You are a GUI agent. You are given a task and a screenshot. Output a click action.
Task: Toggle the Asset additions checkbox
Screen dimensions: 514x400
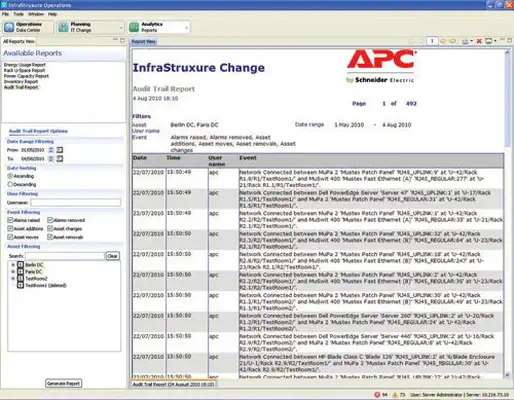(x=10, y=228)
